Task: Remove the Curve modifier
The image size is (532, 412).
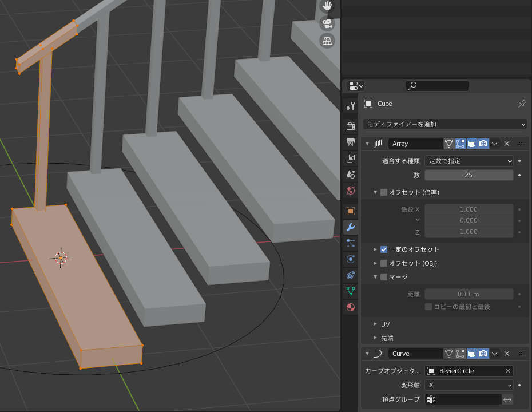Action: tap(507, 354)
